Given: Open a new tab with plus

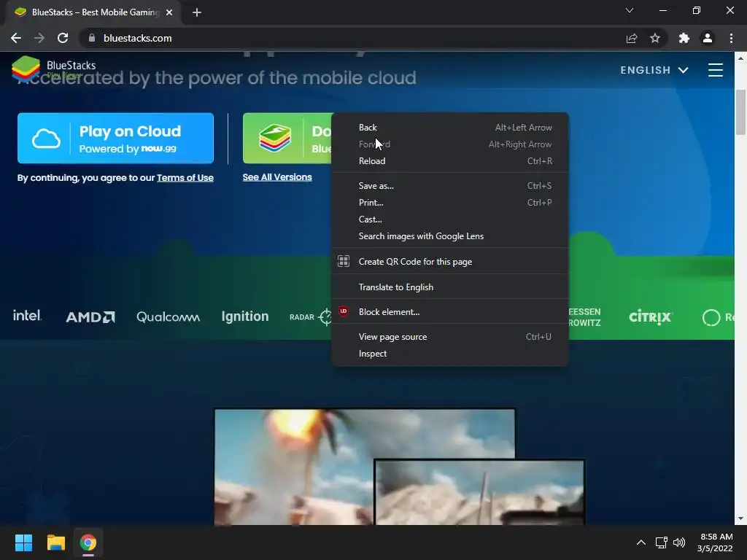Looking at the screenshot, I should pos(197,12).
